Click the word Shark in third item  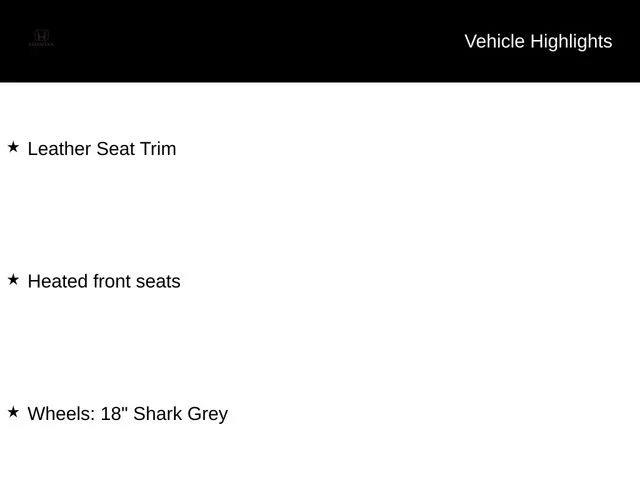[x=158, y=414]
